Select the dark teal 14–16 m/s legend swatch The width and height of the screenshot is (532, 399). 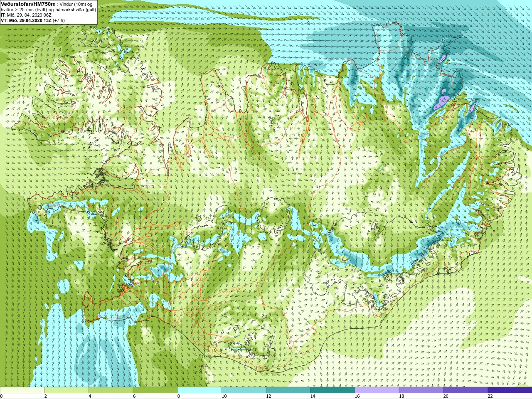pos(332,390)
